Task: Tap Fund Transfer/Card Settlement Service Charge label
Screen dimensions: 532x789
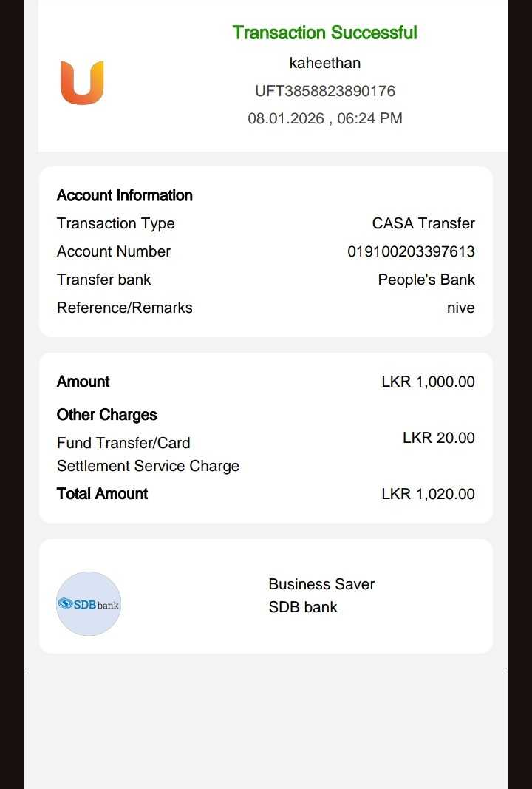Action: click(x=148, y=454)
